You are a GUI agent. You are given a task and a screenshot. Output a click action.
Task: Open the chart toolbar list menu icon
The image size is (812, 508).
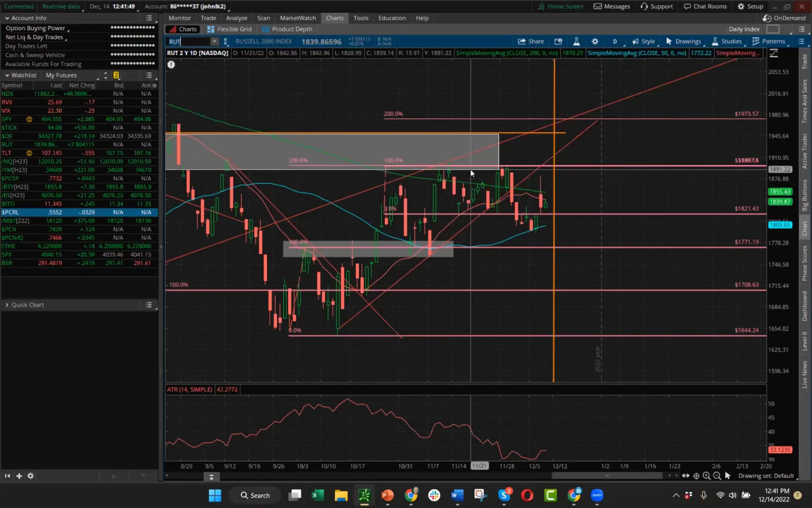[802, 41]
